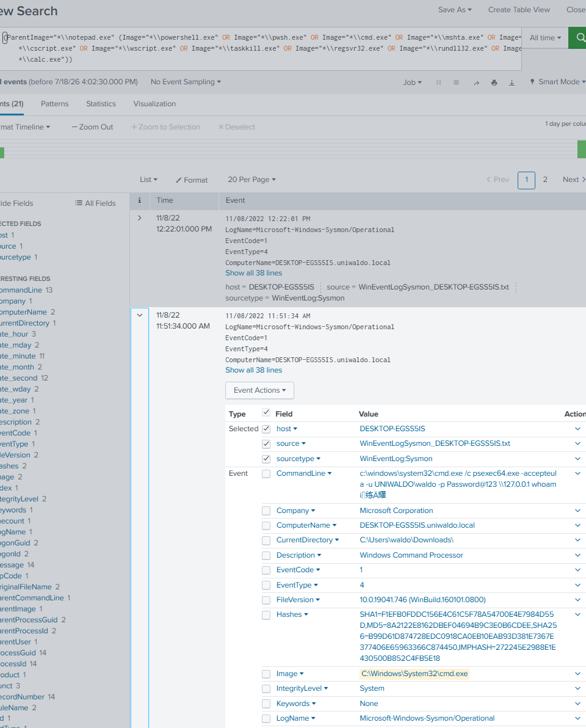Open action menu for LogName row

point(577,718)
